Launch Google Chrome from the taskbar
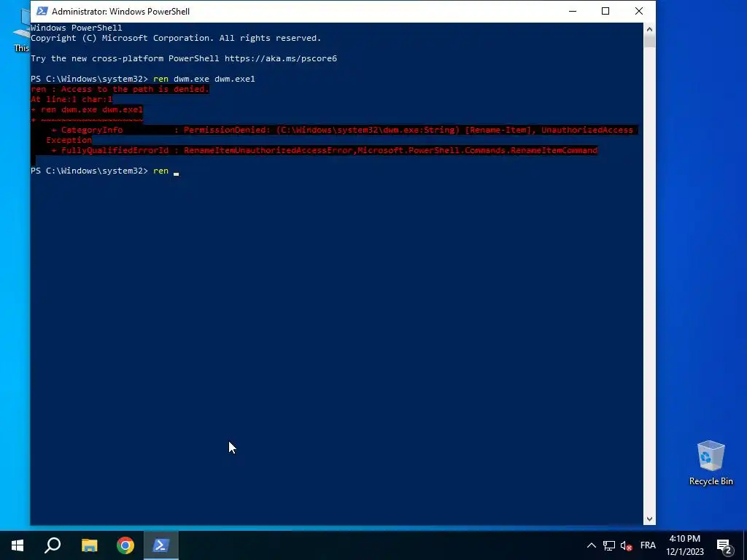Viewport: 747px width, 560px height. [125, 545]
